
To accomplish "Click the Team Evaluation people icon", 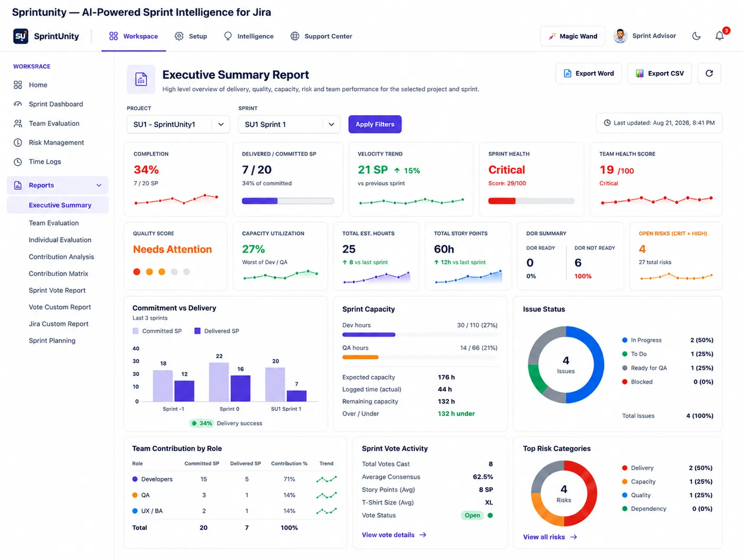I will [18, 123].
